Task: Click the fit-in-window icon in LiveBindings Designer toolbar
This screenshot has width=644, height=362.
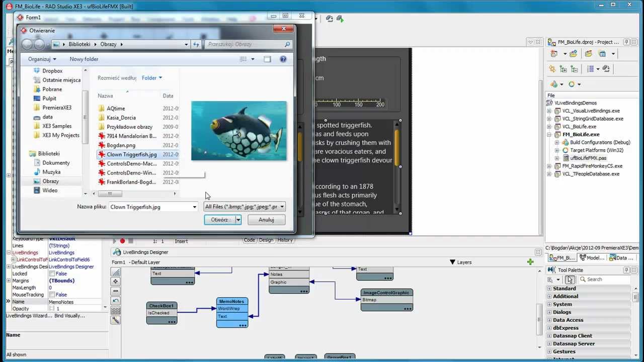Action: click(116, 273)
